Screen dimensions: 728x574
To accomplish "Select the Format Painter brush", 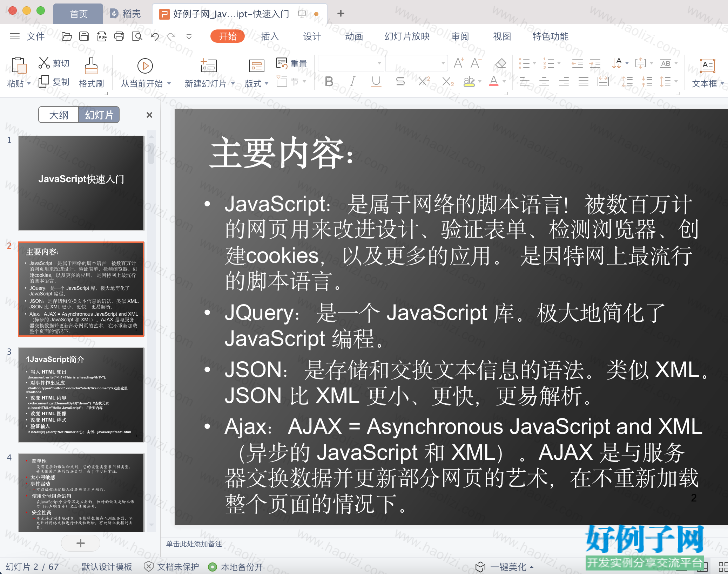I will coord(91,66).
